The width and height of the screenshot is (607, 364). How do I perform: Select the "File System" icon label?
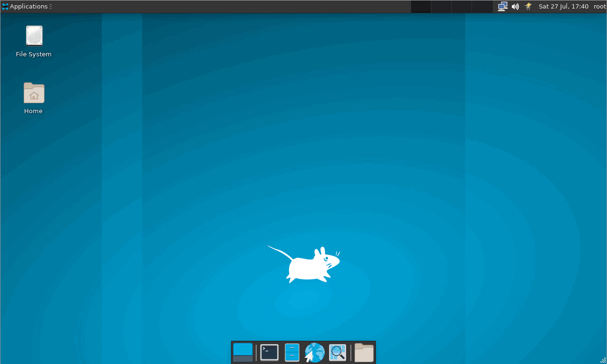(x=34, y=54)
